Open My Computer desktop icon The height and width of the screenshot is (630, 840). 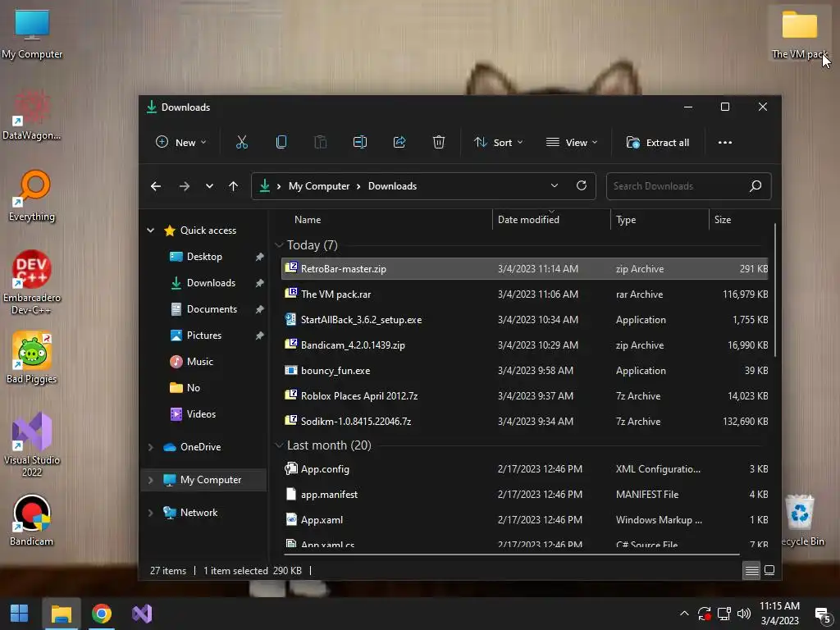point(32,34)
